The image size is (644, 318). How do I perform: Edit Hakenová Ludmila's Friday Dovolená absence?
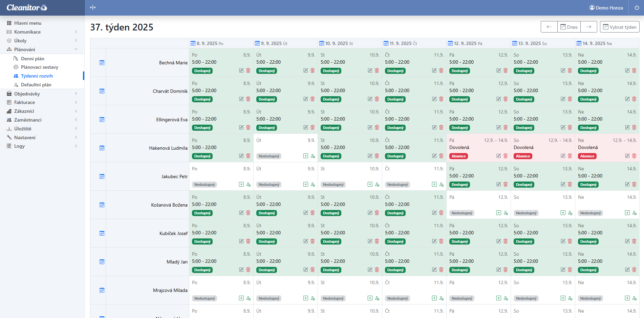point(498,156)
